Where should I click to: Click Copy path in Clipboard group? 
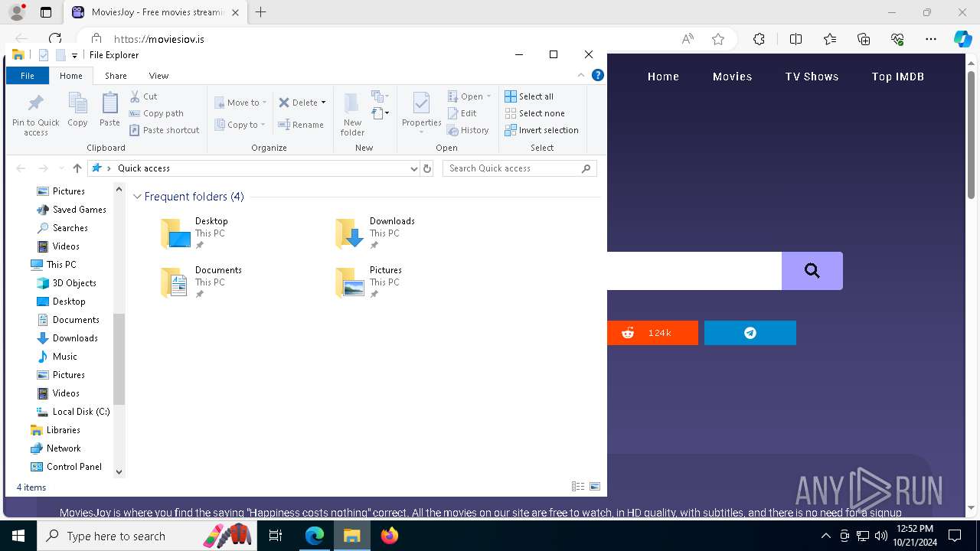click(156, 113)
